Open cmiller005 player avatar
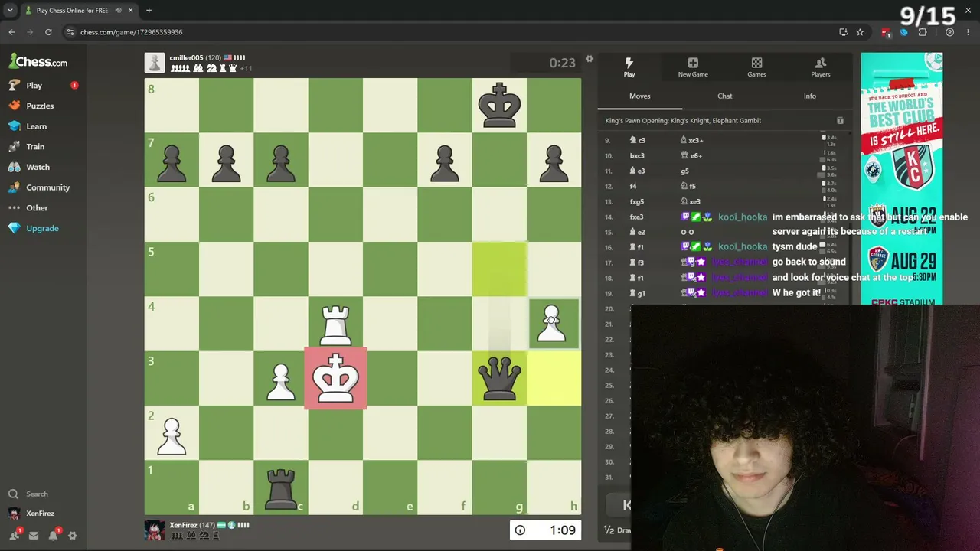This screenshot has height=551, width=980. pyautogui.click(x=155, y=63)
